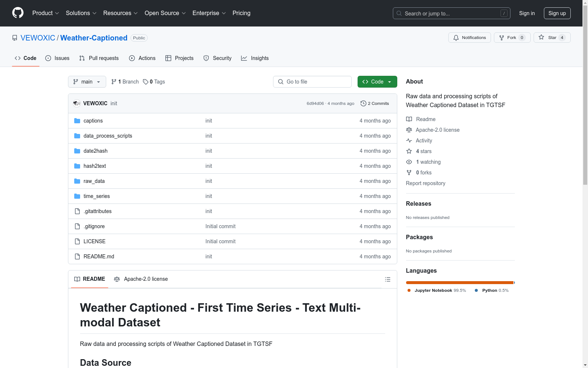
Task: Open the README outline list icon
Action: tap(387, 279)
